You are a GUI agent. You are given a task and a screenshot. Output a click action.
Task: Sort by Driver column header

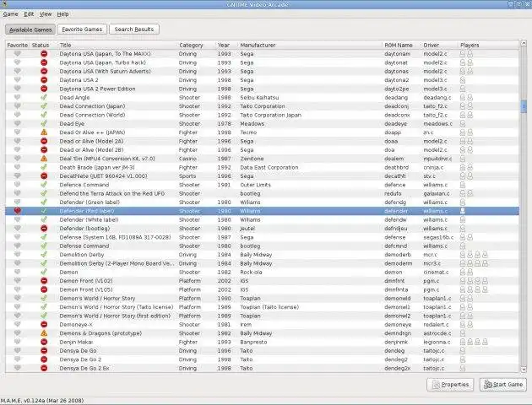[x=439, y=45]
